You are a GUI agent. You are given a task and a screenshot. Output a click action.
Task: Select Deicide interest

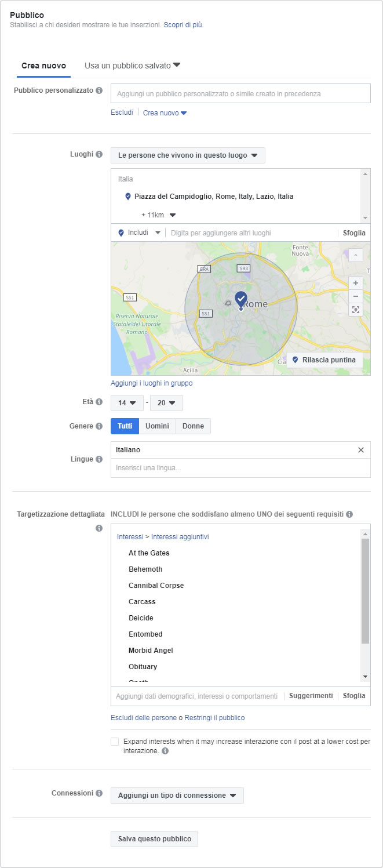[141, 618]
